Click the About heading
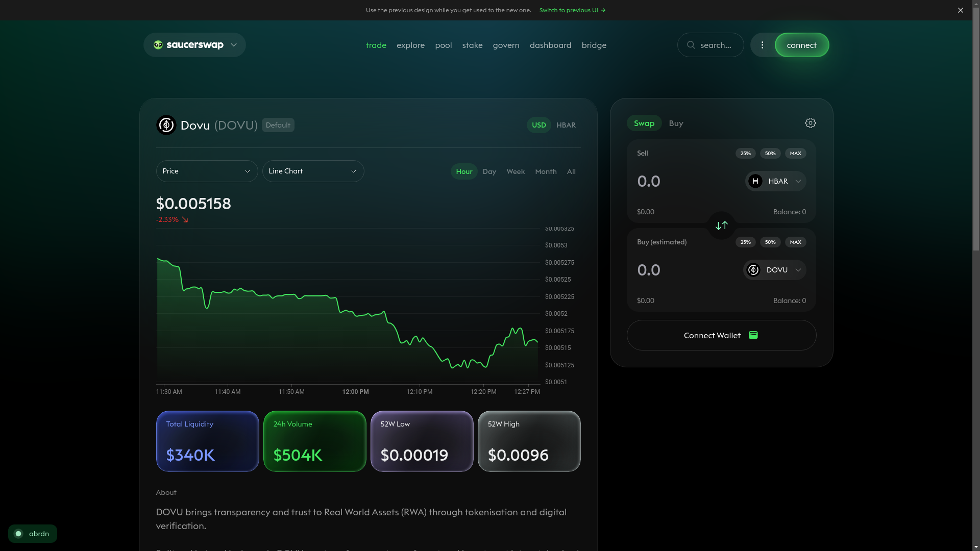Viewport: 980px width, 551px height. click(166, 492)
